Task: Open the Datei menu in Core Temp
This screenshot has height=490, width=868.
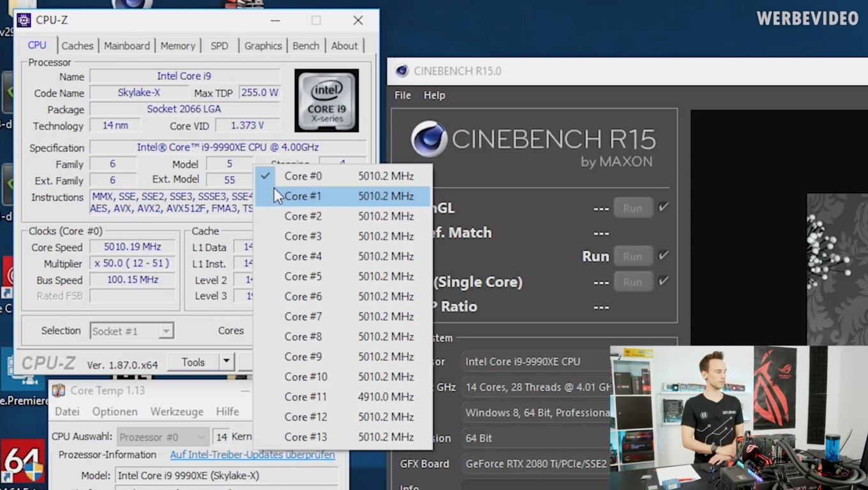Action: click(67, 412)
